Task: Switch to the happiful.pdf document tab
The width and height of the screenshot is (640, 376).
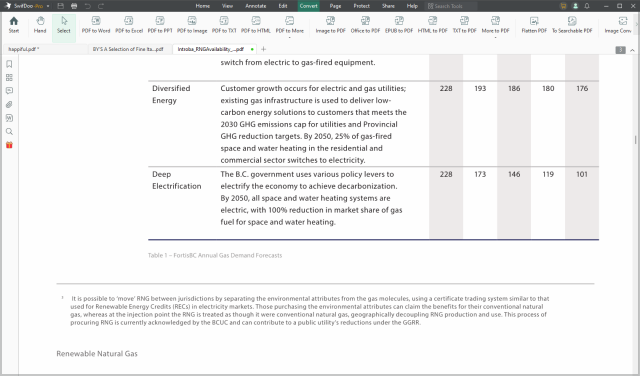Action: [x=24, y=49]
